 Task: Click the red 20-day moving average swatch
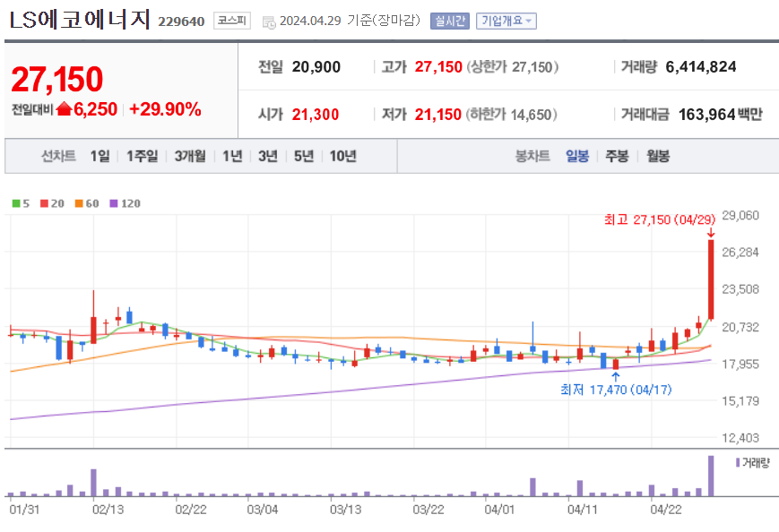coord(44,203)
